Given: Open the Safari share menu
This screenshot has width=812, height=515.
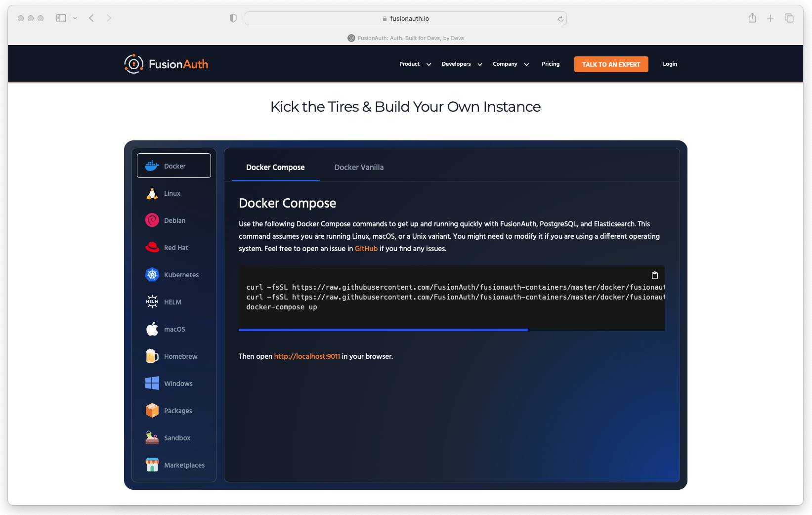Looking at the screenshot, I should (x=752, y=18).
